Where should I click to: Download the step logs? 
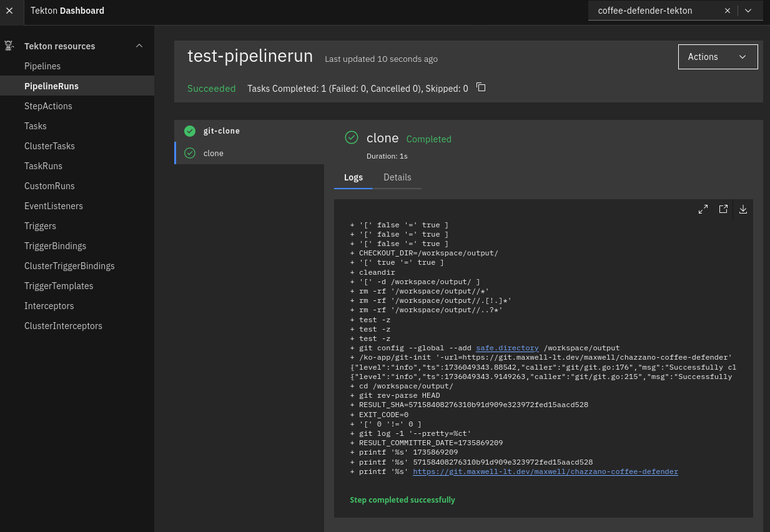[743, 209]
